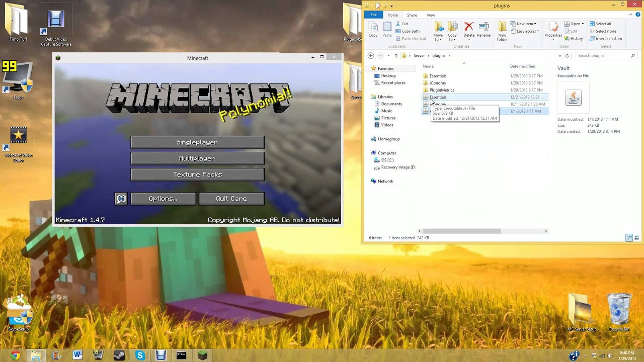644x362 pixels.
Task: Click Edit in the Open group
Action: click(571, 31)
